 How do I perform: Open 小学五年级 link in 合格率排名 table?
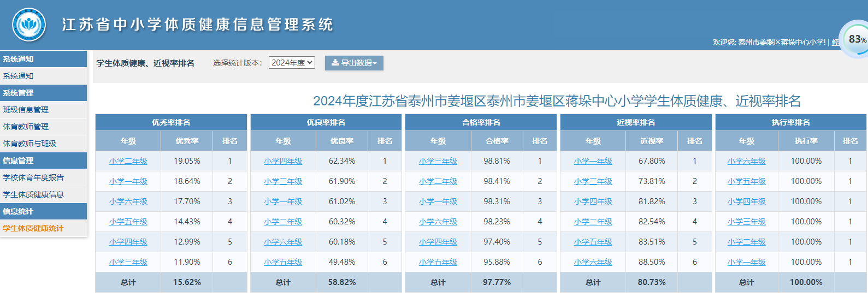pyautogui.click(x=438, y=262)
